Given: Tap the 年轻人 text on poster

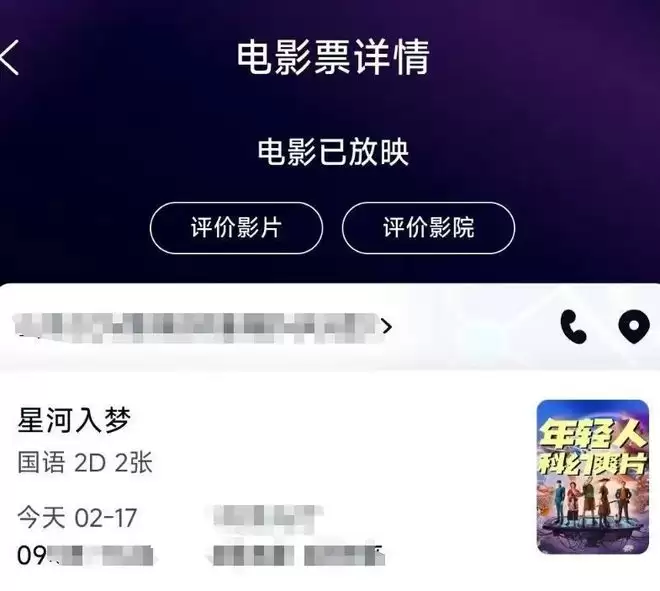Looking at the screenshot, I should pyautogui.click(x=593, y=434).
